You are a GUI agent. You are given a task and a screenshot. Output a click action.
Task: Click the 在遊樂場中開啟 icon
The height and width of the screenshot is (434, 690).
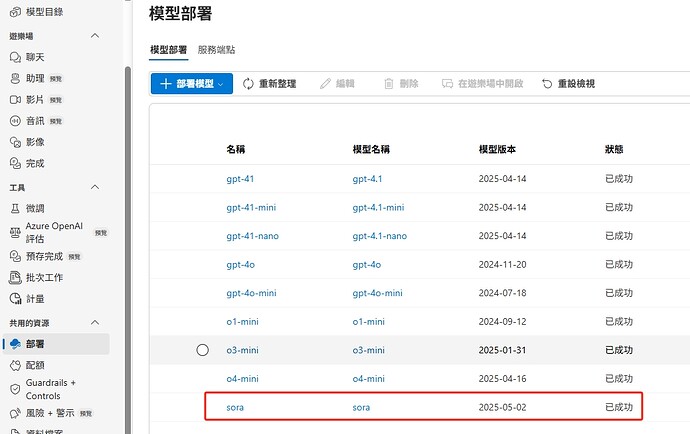coord(447,84)
